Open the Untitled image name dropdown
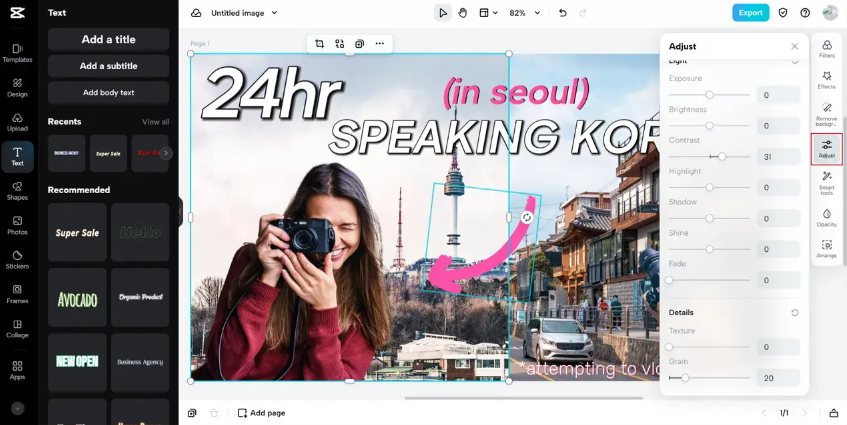The width and height of the screenshot is (847, 425). 244,13
